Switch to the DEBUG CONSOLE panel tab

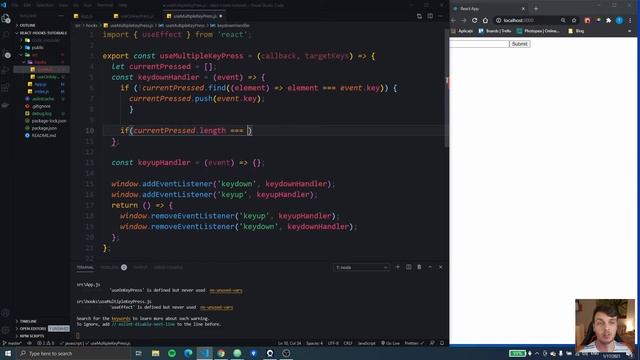click(168, 267)
